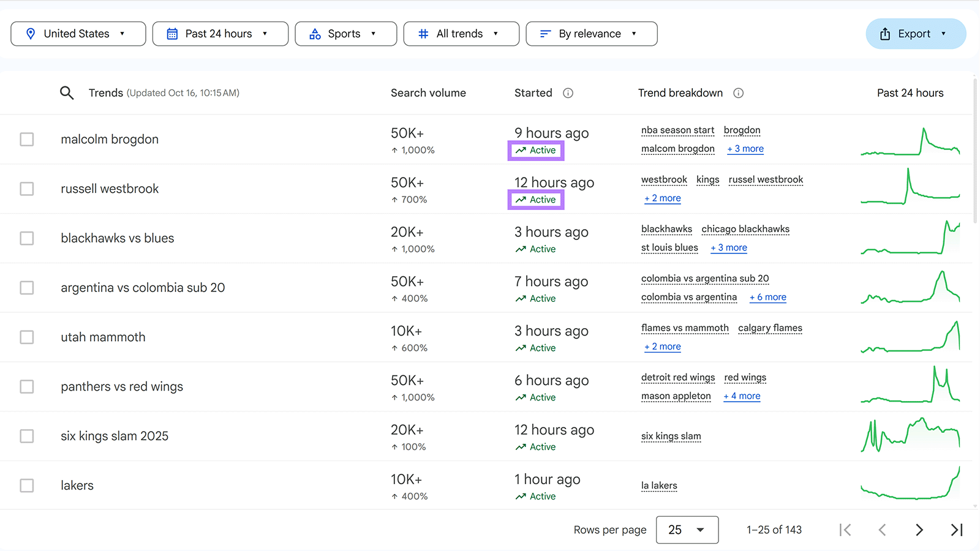Click the calendar icon in Past 24 hours filter
Screen dimensions: 980x551
[172, 34]
